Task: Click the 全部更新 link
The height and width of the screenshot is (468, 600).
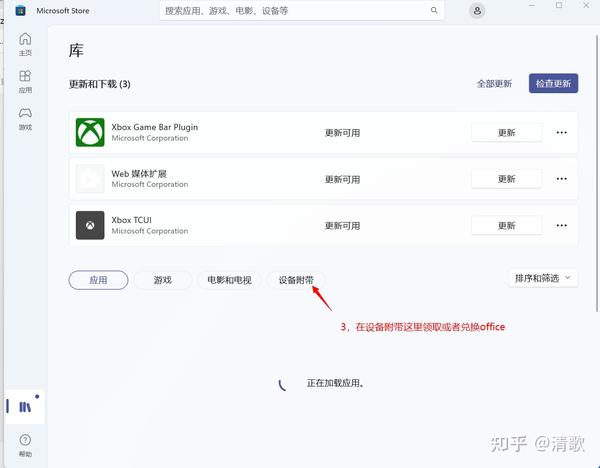Action: coord(494,84)
